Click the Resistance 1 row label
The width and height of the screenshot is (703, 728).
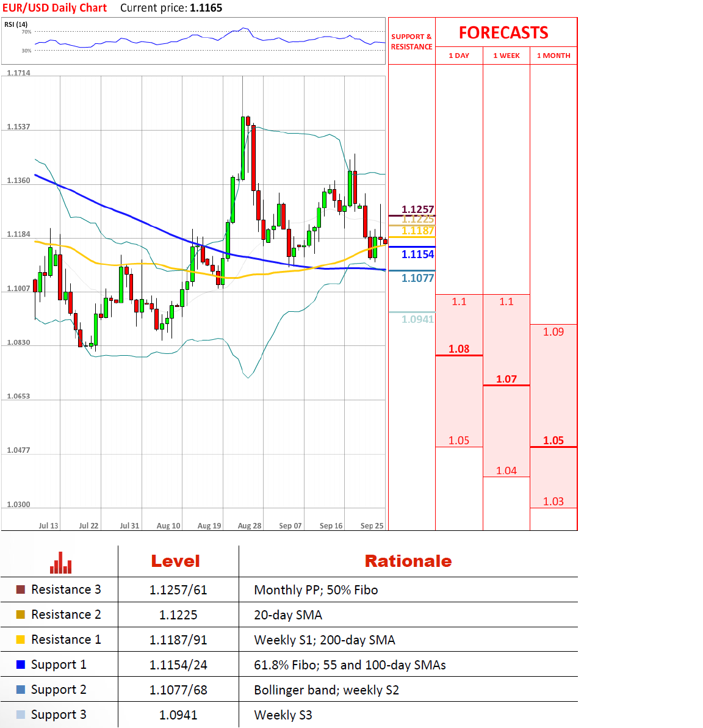[66, 640]
